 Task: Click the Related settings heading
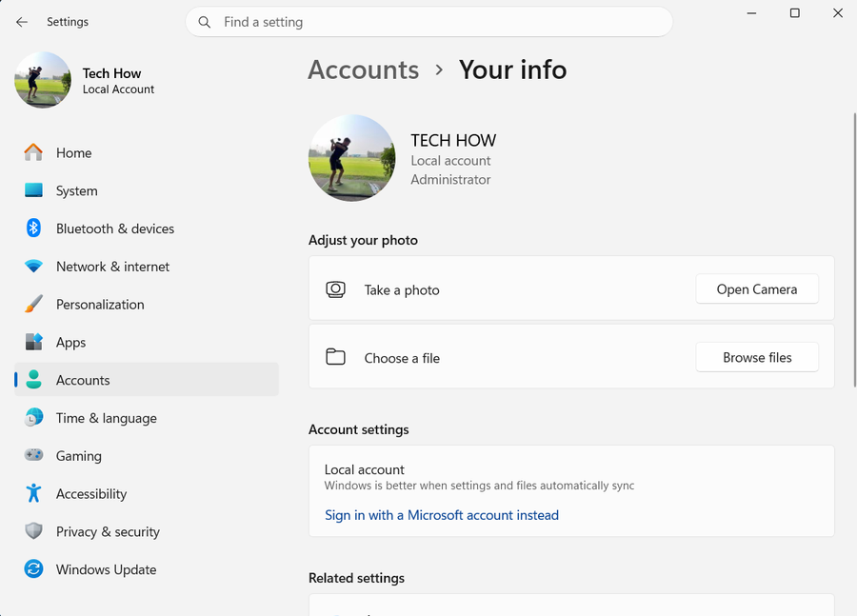point(356,578)
